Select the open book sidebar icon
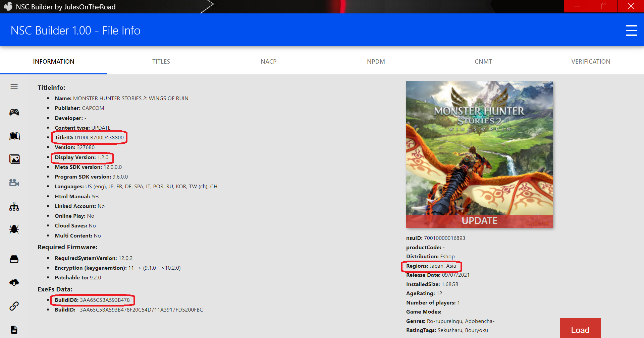 click(14, 136)
